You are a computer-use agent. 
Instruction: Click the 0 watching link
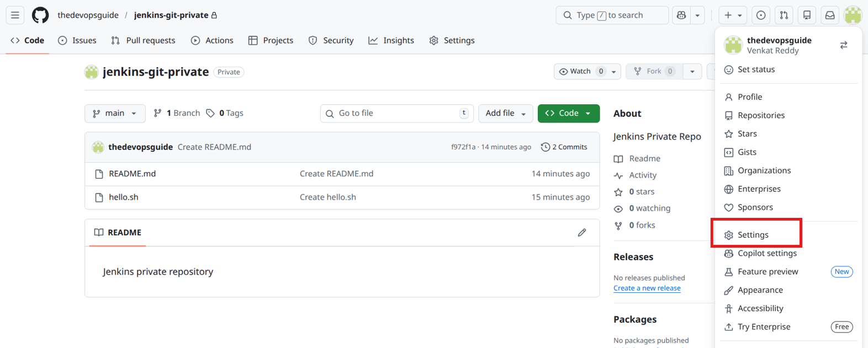[642, 208]
